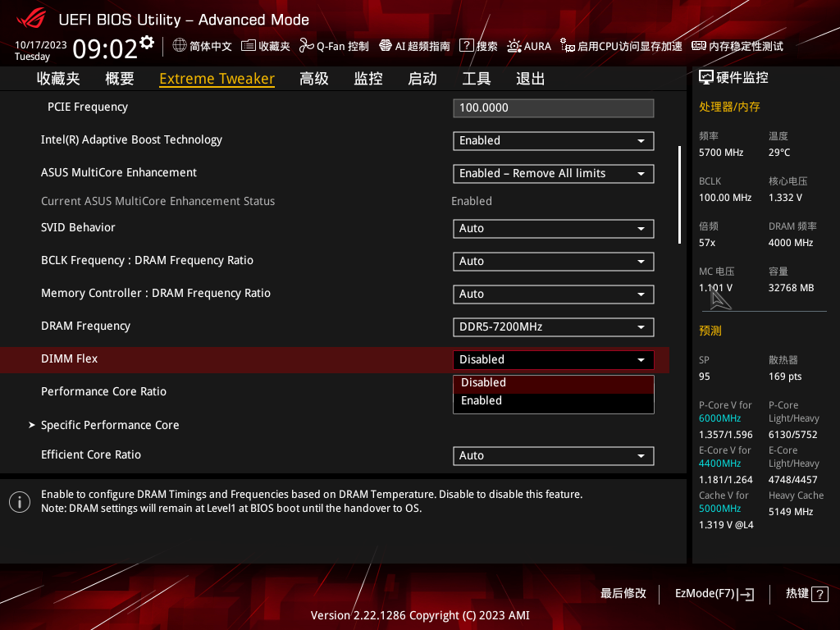Screen dimensions: 840x630
Task: Open the Intel Adaptive Boost Technology dropdown
Action: 553,141
